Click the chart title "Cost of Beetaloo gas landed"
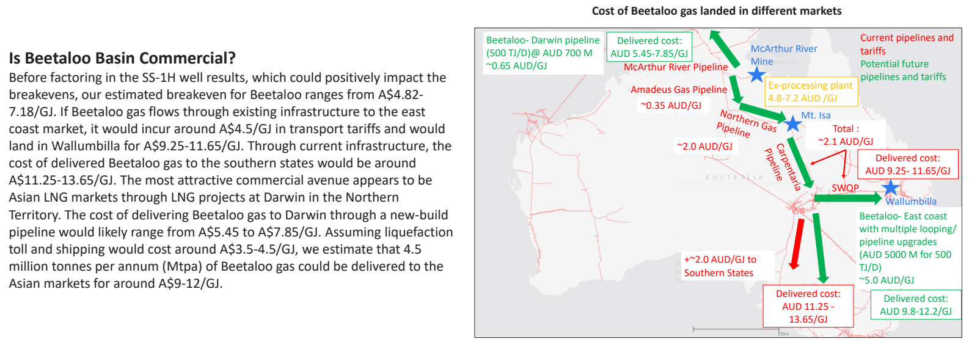The image size is (980, 344). (x=716, y=11)
